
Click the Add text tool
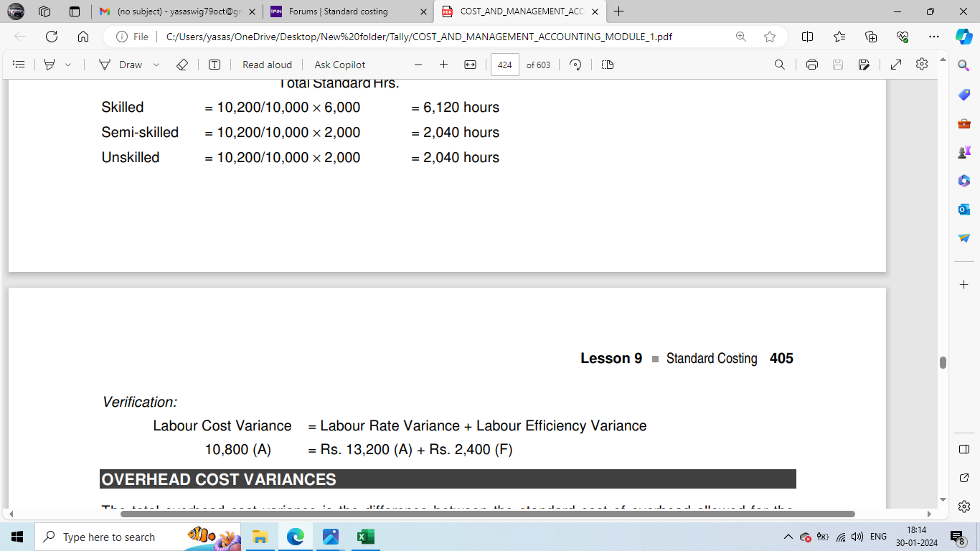[215, 65]
